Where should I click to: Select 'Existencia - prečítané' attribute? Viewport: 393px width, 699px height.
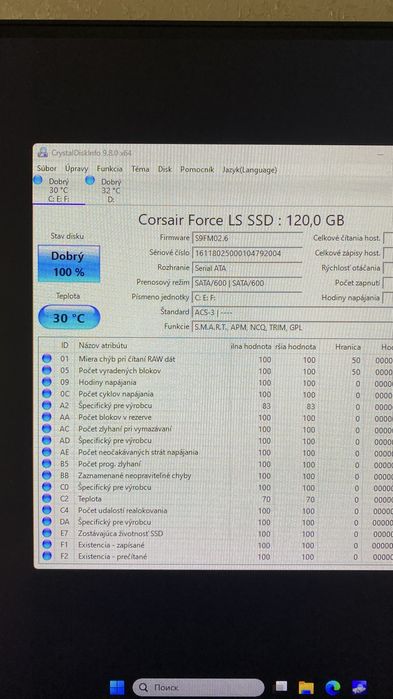[x=112, y=556]
